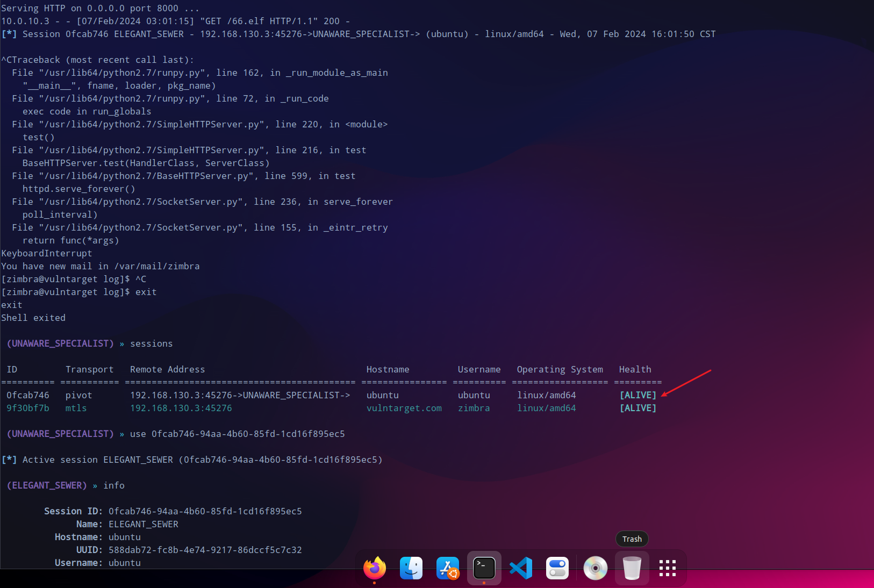Click 'You have new mail in /var/mail/zimbra' line

[x=101, y=266]
